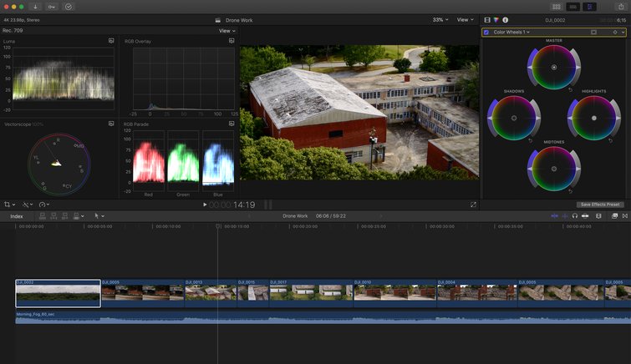Toggle the timeline panel visibility button
This screenshot has height=364, width=631.
coord(574,6)
